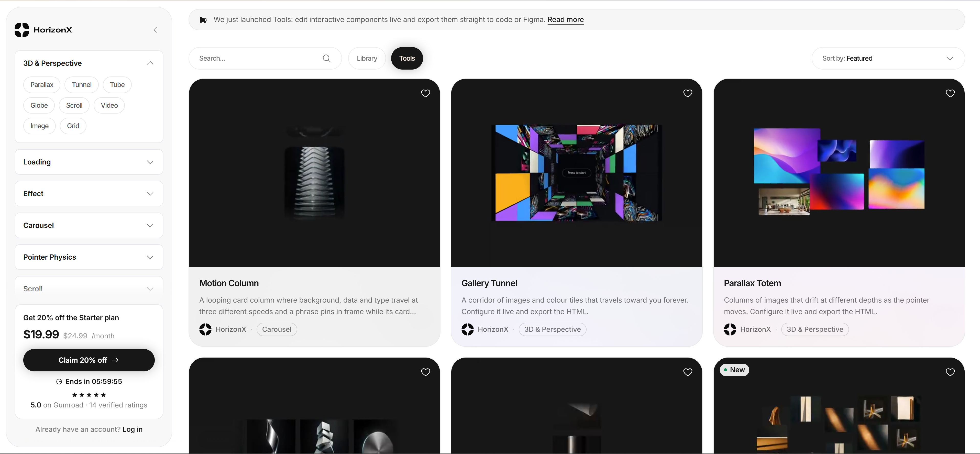Favorite the Motion Column card

[x=426, y=93]
